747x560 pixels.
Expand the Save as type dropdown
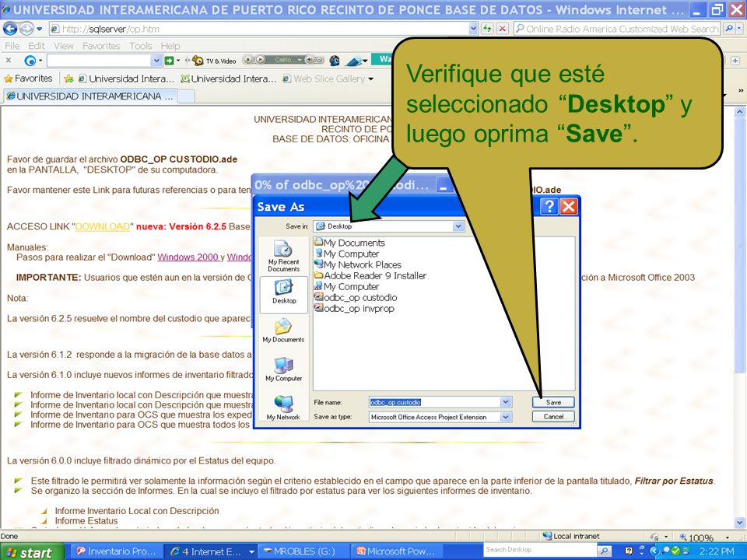506,417
